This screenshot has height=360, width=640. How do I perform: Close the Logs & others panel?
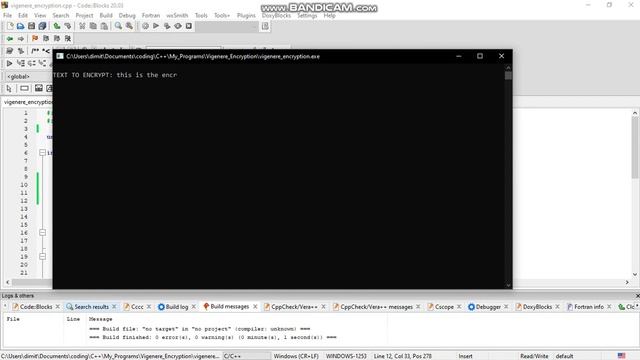[x=637, y=296]
